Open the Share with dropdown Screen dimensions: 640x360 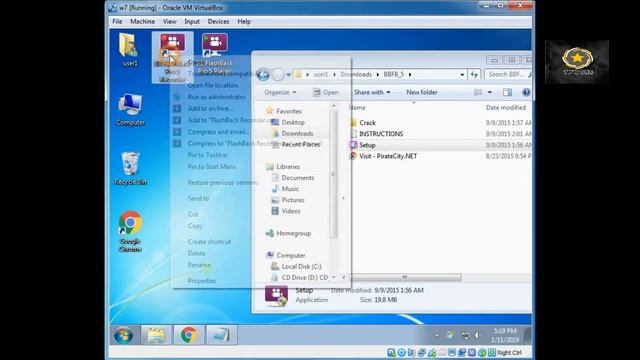click(372, 92)
